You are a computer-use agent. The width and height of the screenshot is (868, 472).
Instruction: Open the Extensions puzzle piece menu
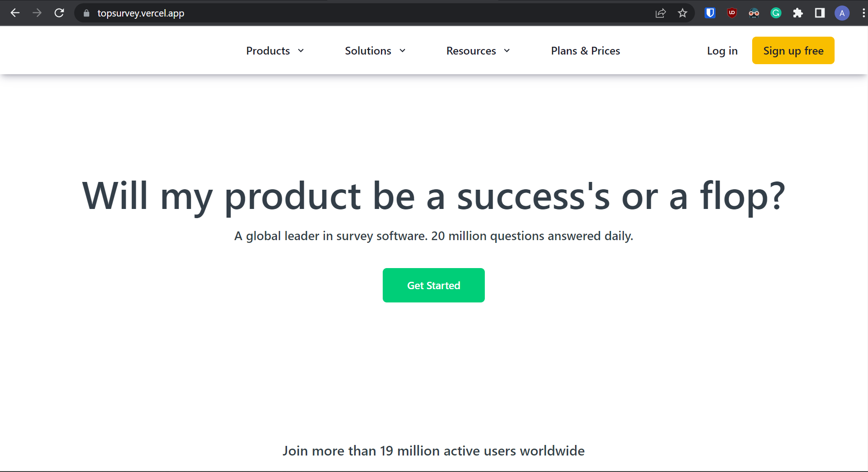pos(798,13)
